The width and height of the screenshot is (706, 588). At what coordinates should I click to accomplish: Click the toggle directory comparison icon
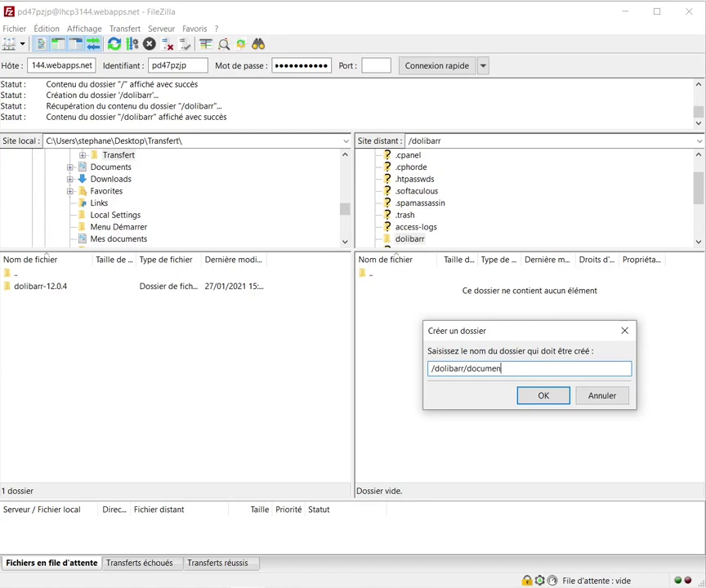click(x=224, y=44)
